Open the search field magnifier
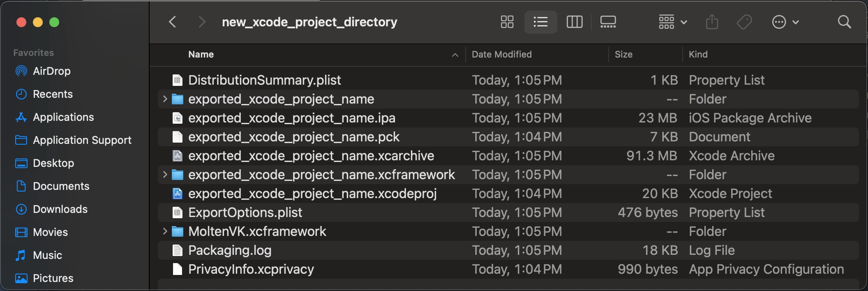 (844, 22)
